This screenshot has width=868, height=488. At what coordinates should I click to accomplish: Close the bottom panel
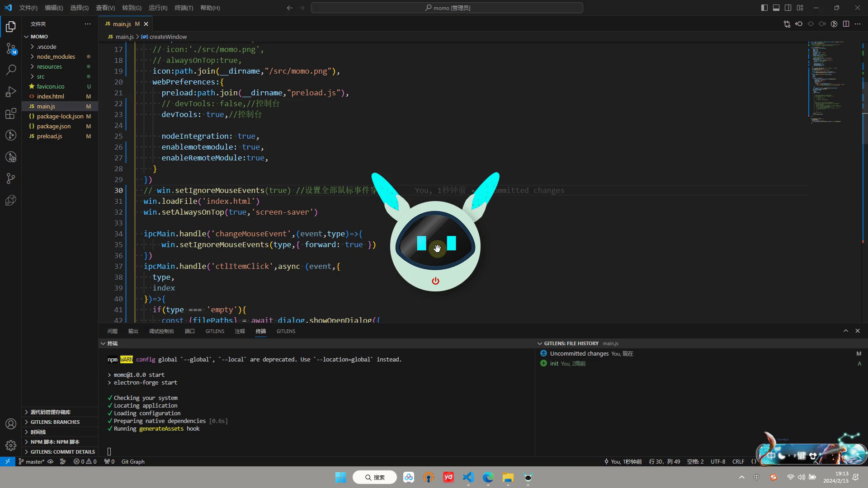(x=858, y=331)
